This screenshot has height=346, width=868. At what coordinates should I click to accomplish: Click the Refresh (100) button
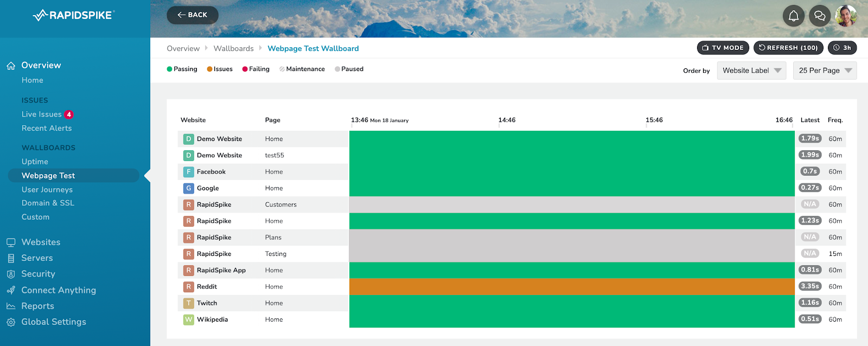click(x=788, y=48)
